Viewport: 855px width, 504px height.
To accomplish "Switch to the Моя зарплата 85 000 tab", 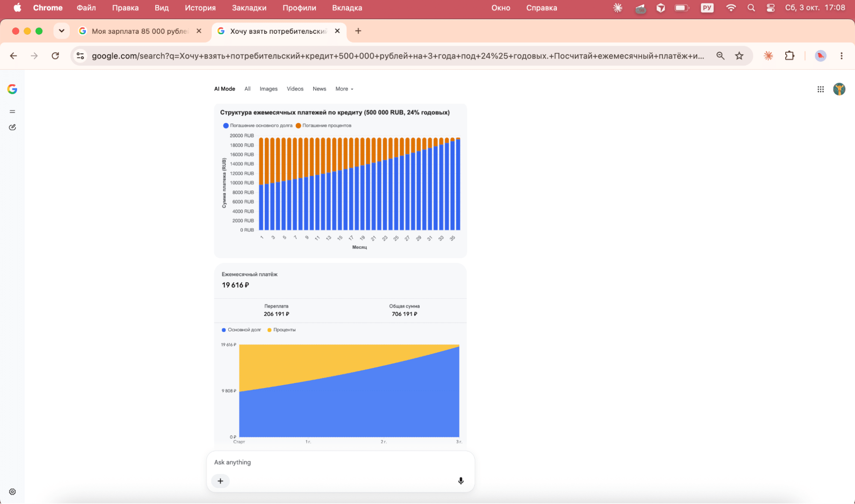I will [139, 31].
